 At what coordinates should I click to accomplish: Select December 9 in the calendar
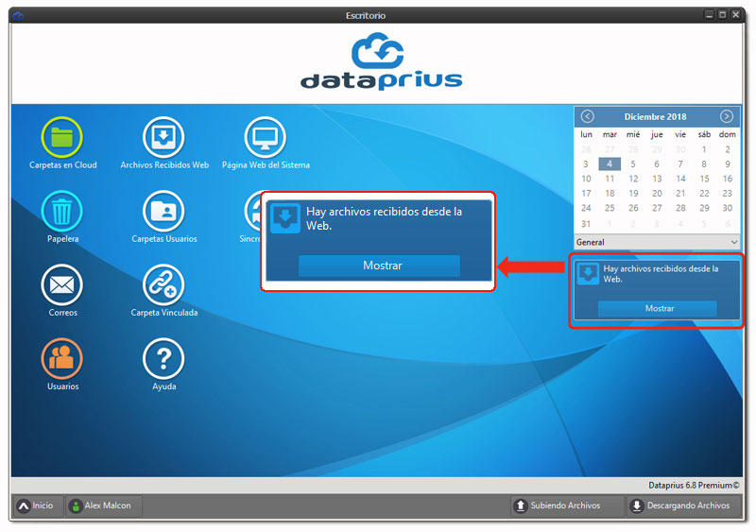728,164
